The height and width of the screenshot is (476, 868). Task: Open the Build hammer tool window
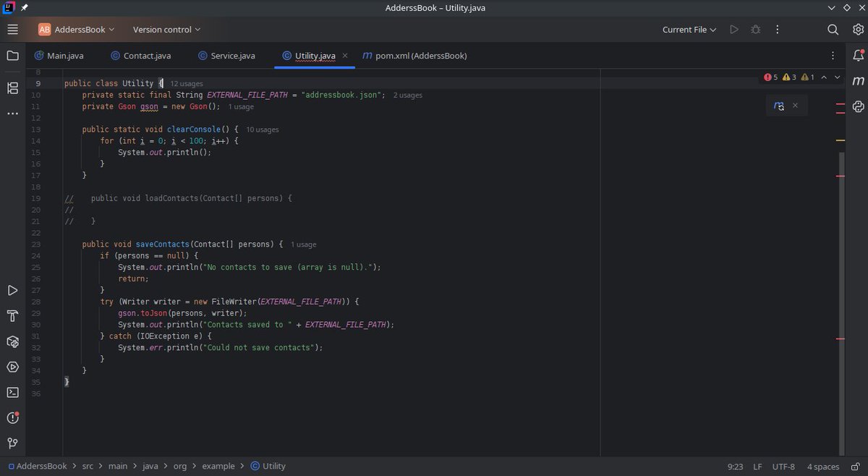tap(12, 316)
